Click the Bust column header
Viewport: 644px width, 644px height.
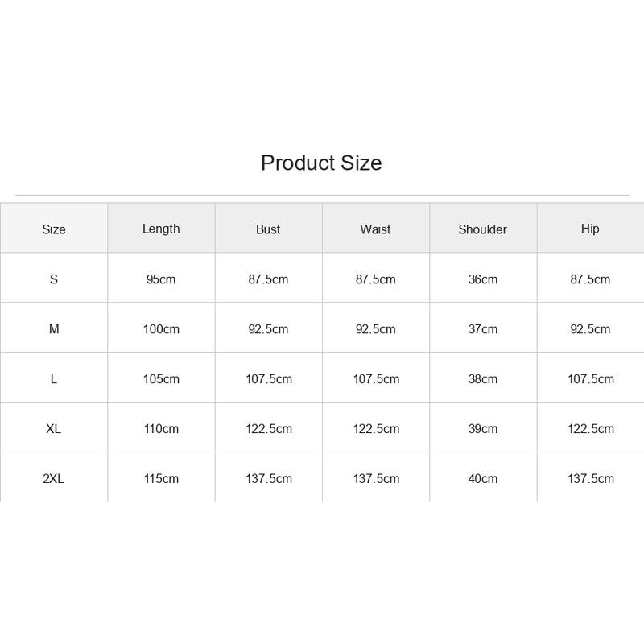click(268, 229)
